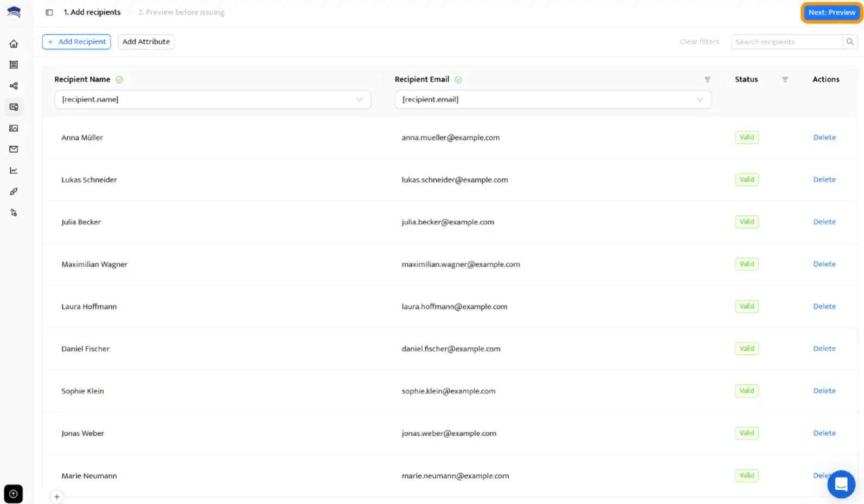Expand the [recipient.email] dropdown
864x504 pixels.
(x=553, y=100)
